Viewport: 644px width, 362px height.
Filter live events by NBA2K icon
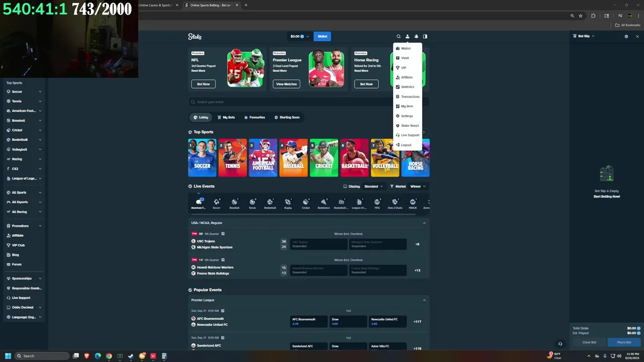click(x=413, y=203)
